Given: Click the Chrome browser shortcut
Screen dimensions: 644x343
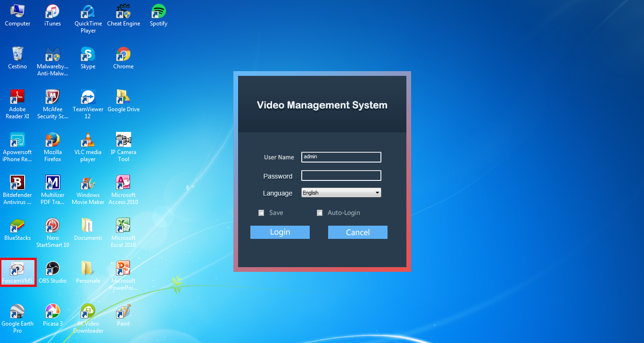Looking at the screenshot, I should coord(124,58).
